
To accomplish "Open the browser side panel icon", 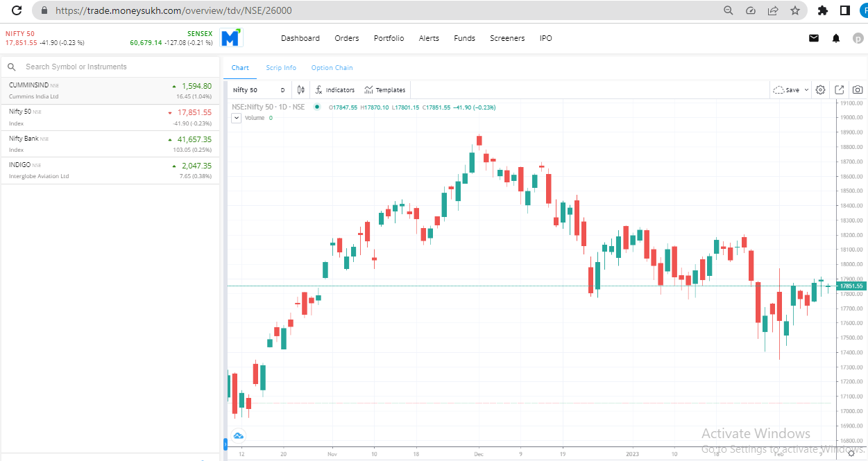I will [x=844, y=10].
